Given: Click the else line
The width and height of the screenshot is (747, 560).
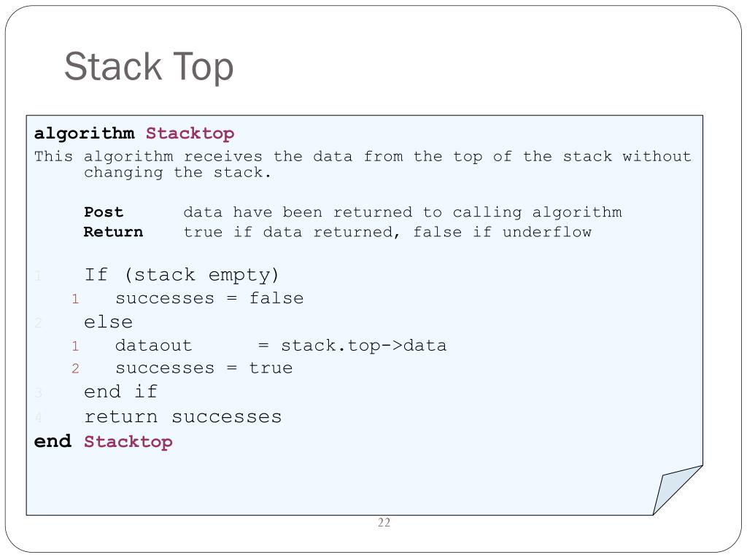Looking at the screenshot, I should pos(108,322).
